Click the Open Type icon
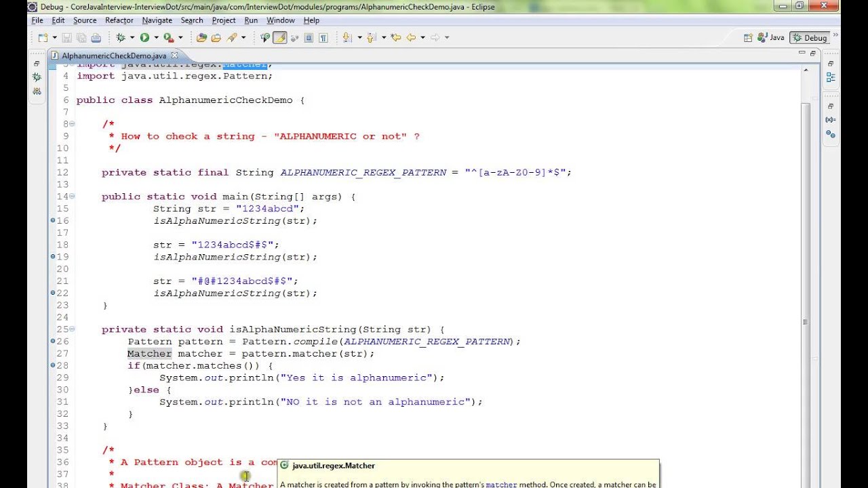This screenshot has width=868, height=488. pyautogui.click(x=201, y=37)
